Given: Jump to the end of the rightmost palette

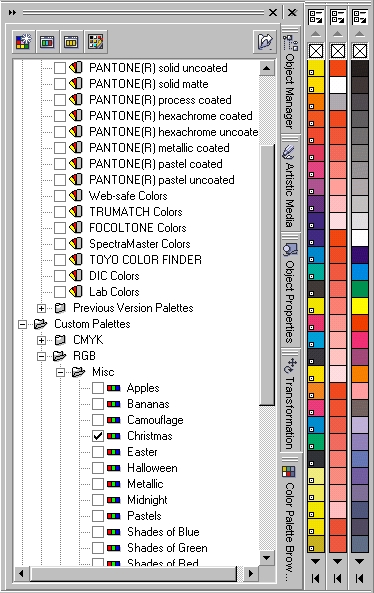Looking at the screenshot, I should click(360, 578).
